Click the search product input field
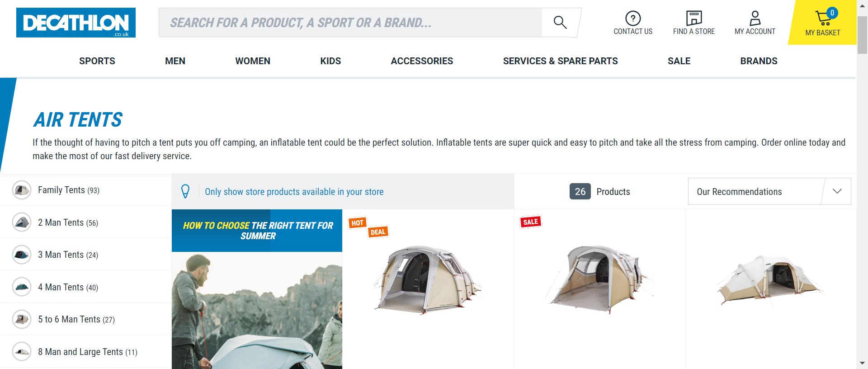 [x=350, y=23]
